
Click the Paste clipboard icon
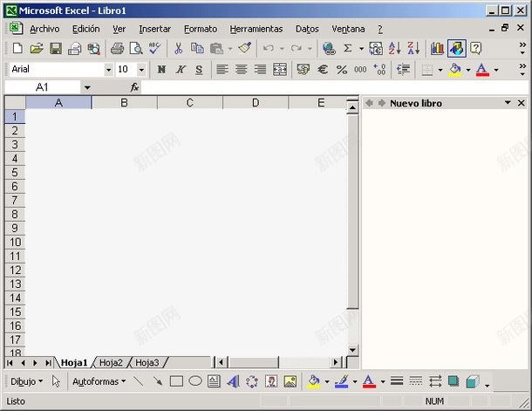(216, 49)
